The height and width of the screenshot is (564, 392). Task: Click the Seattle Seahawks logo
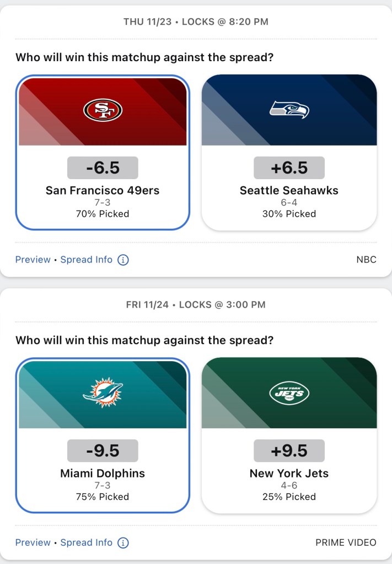[289, 109]
